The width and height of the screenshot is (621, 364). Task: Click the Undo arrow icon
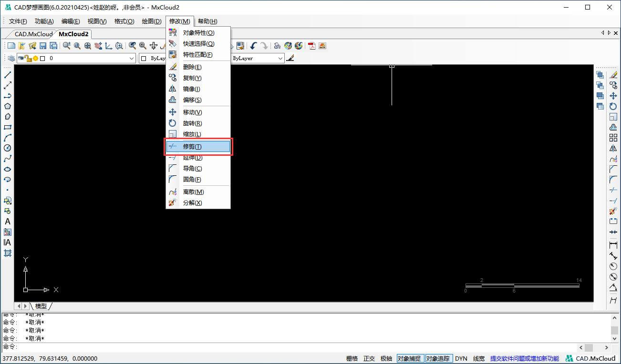click(x=253, y=46)
